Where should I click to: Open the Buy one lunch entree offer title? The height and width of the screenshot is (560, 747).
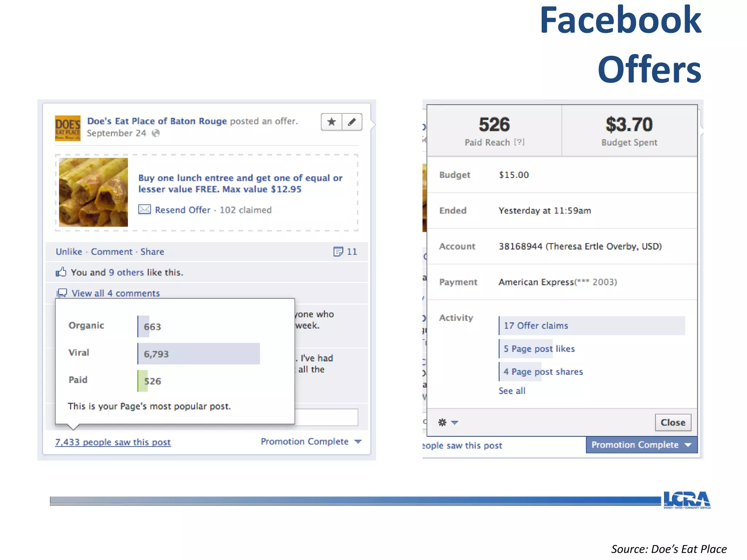pos(240,183)
